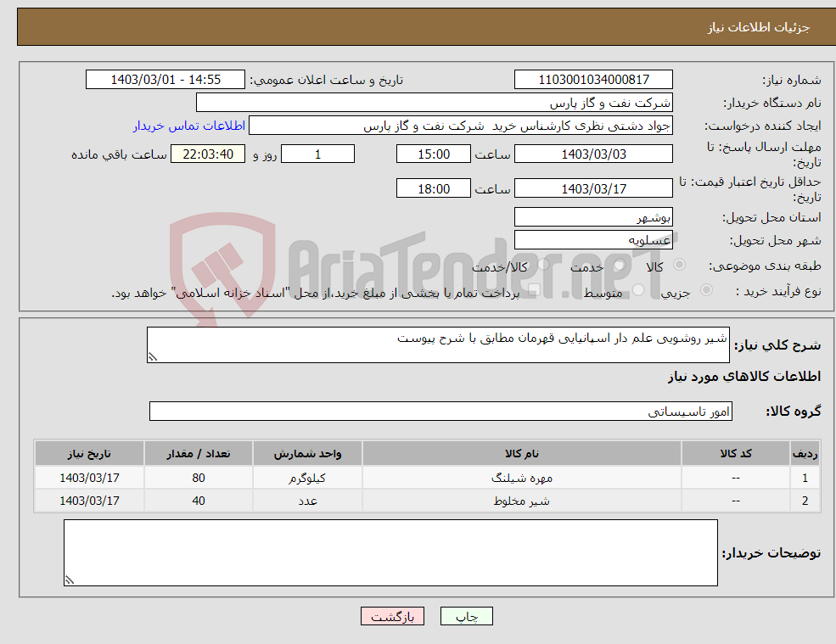The height and width of the screenshot is (644, 836).
Task: Click the چاپ (print) button
Action: pyautogui.click(x=467, y=616)
